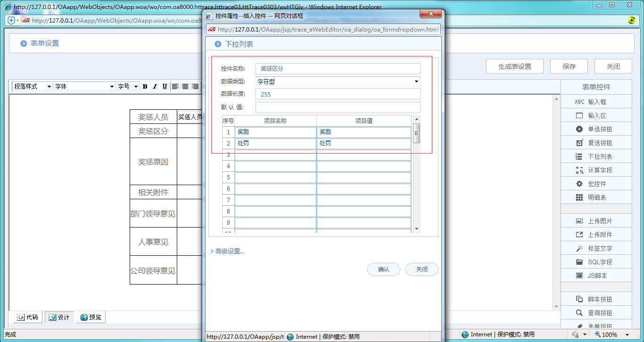Click the Bold formatting icon

click(145, 87)
